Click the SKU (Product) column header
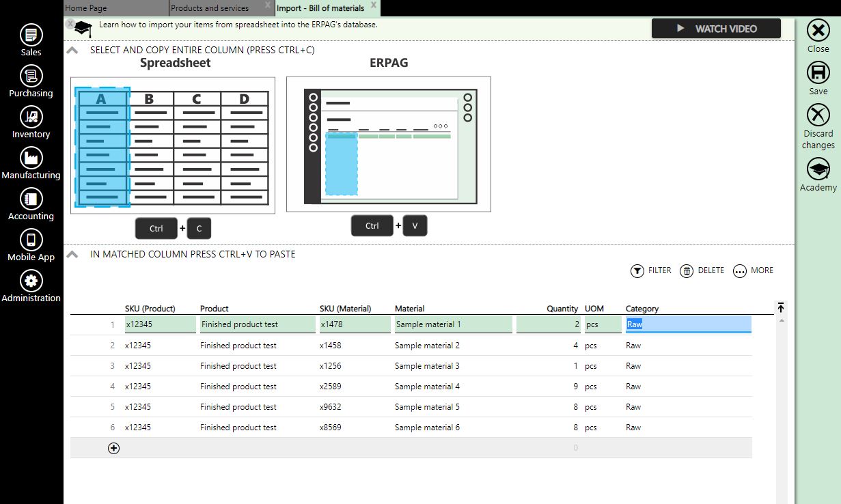 click(150, 309)
